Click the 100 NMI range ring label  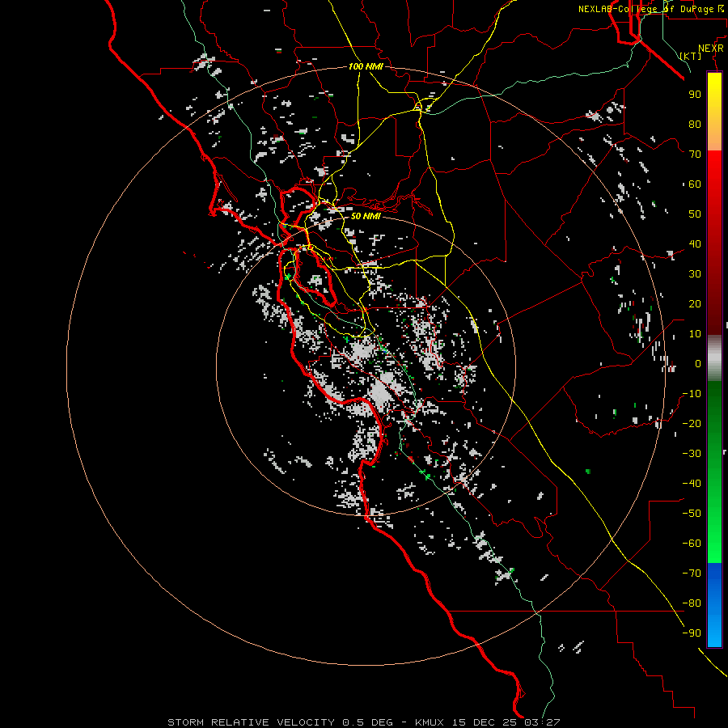click(x=366, y=66)
